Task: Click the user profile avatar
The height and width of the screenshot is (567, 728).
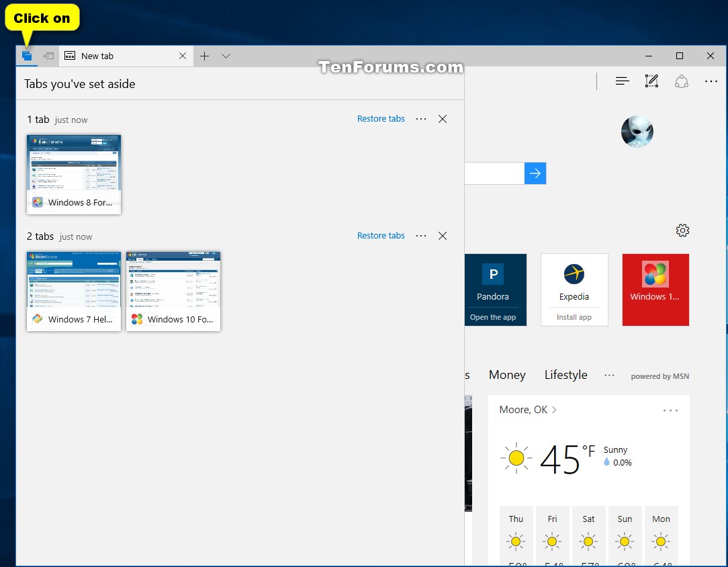Action: [x=637, y=131]
